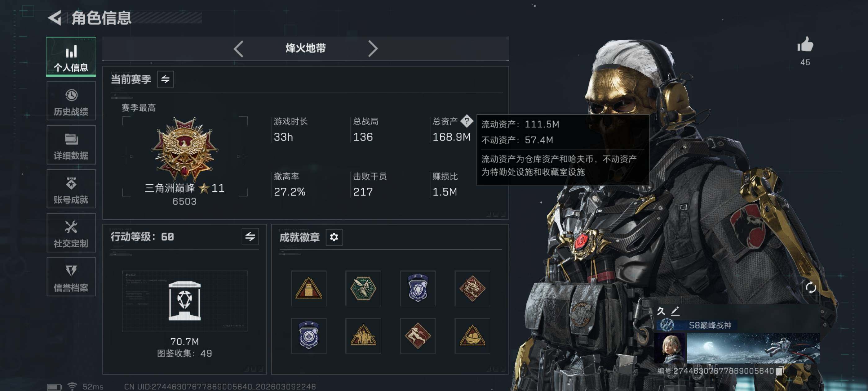Select the dragon achievement badge
Image resolution: width=868 pixels, height=391 pixels.
[472, 289]
